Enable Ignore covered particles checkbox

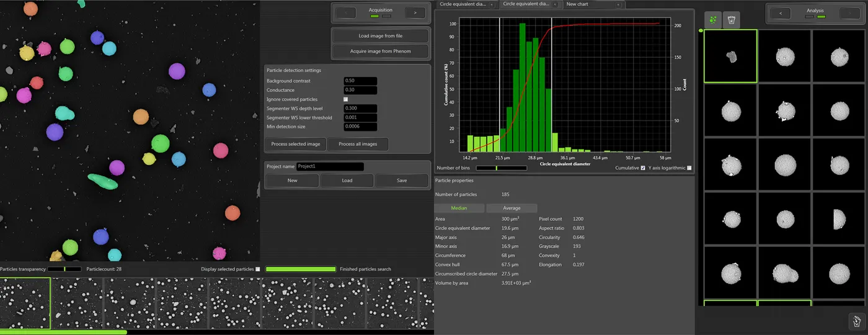(346, 99)
